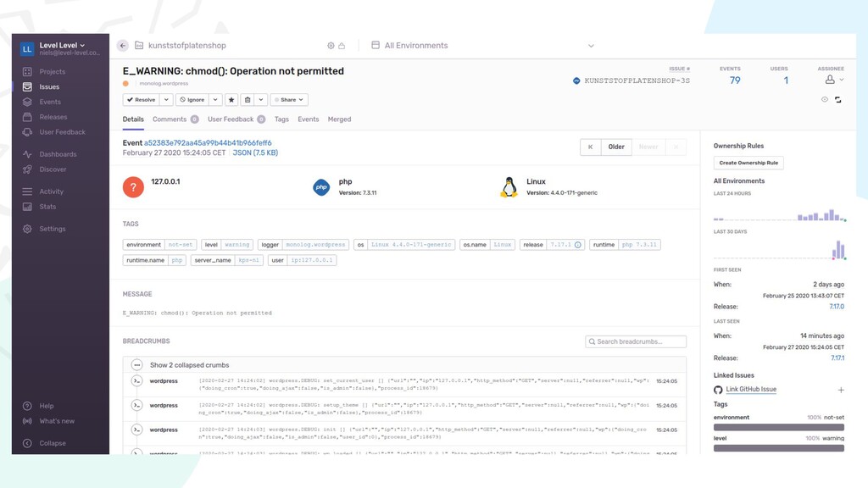Open the Share dropdown
Screen dimensions: 868x488
pos(289,100)
